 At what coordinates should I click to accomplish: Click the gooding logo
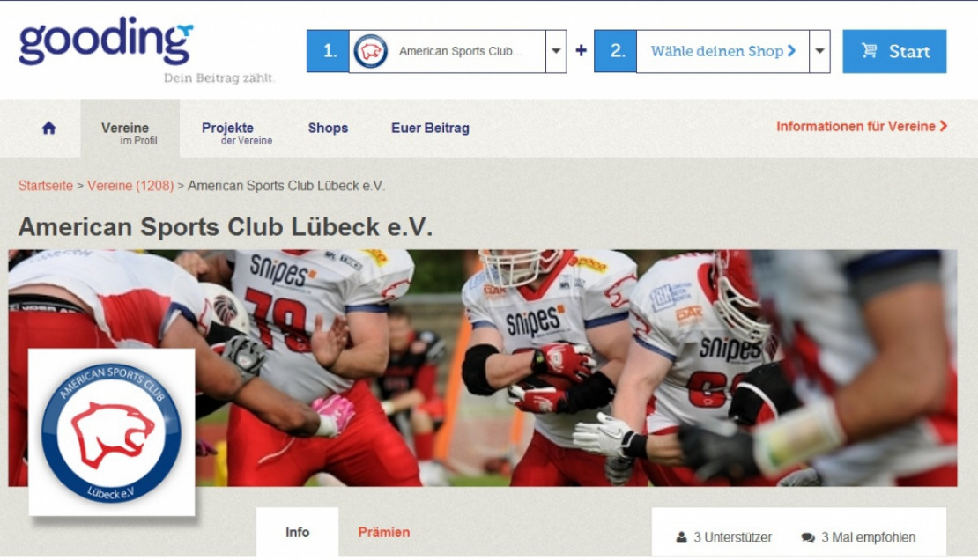click(106, 42)
